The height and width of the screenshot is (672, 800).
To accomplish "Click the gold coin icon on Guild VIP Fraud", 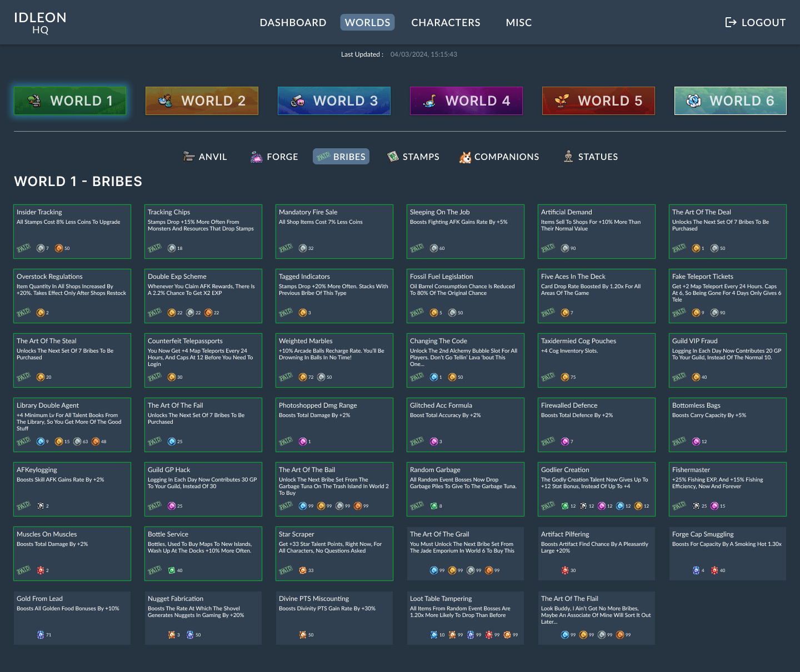I will (696, 377).
